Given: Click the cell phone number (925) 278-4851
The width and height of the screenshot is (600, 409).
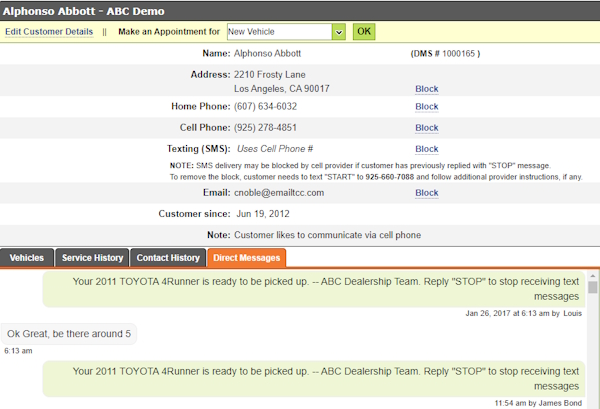Looking at the screenshot, I should (x=266, y=128).
